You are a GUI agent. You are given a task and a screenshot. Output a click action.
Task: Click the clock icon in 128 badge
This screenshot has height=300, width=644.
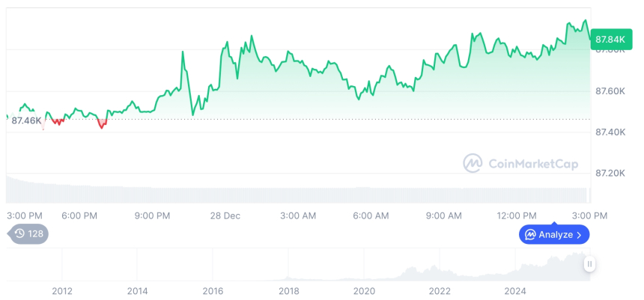[20, 233]
